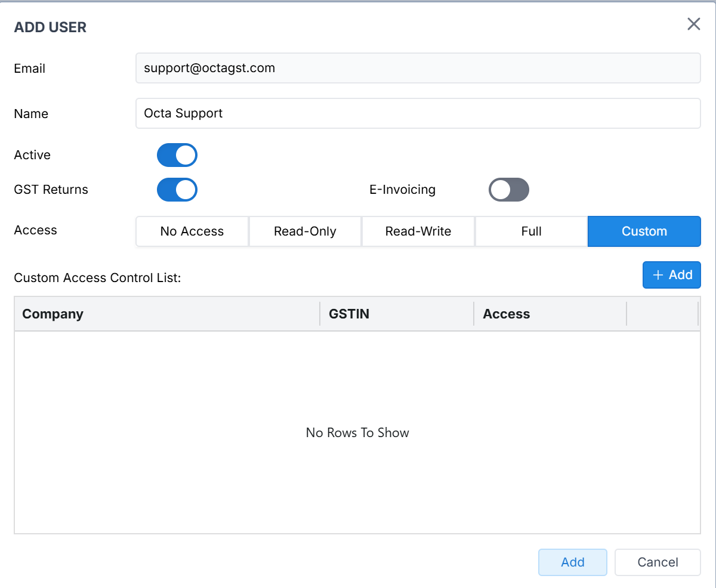Click the column divider between Company and GSTIN
The width and height of the screenshot is (716, 588).
(320, 314)
